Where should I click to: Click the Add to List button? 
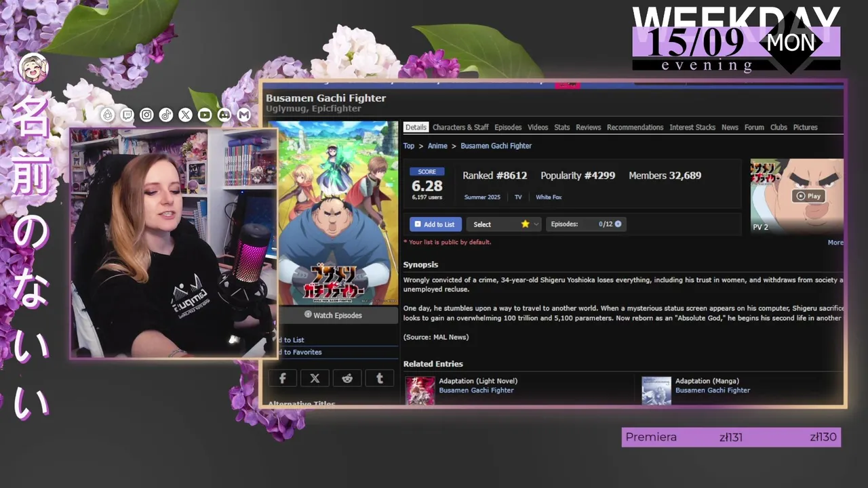[x=435, y=224]
